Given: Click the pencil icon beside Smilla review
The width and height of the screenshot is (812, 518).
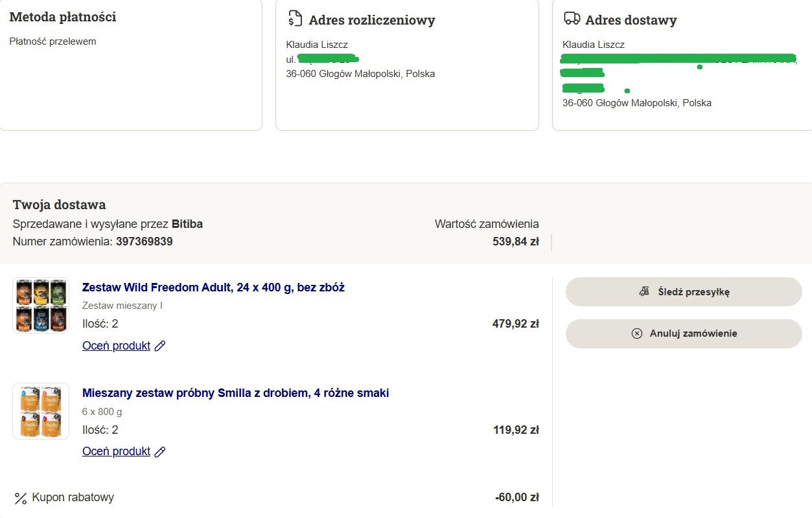Looking at the screenshot, I should [160, 451].
